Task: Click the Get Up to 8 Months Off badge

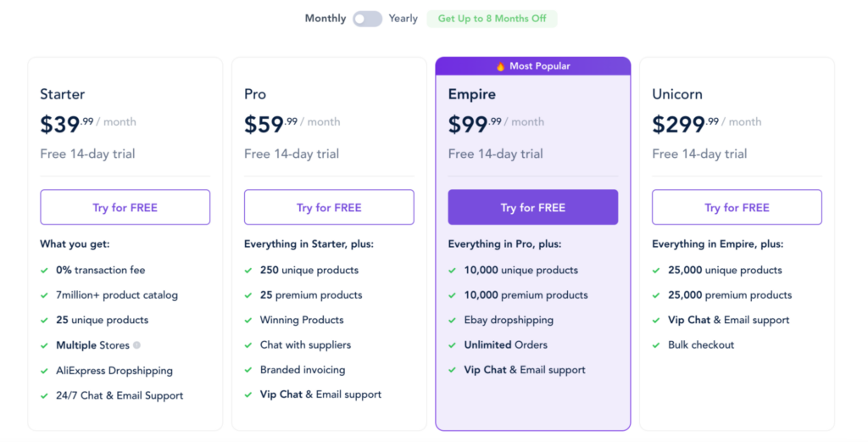Action: 492,19
